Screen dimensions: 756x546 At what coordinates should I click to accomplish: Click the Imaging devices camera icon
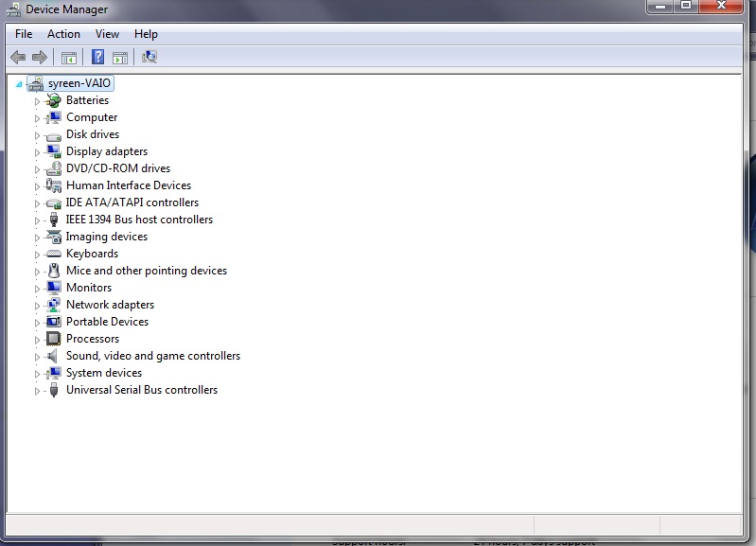pyautogui.click(x=54, y=237)
